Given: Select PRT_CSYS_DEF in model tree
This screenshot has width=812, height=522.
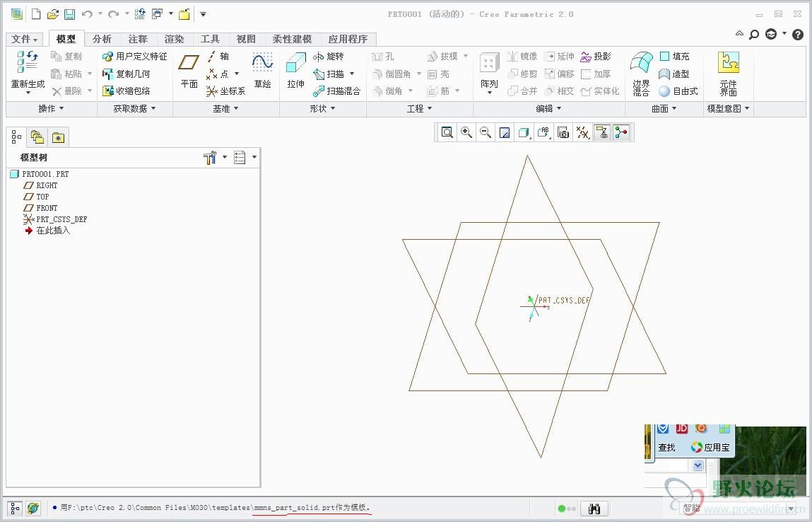Looking at the screenshot, I should pyautogui.click(x=55, y=220).
